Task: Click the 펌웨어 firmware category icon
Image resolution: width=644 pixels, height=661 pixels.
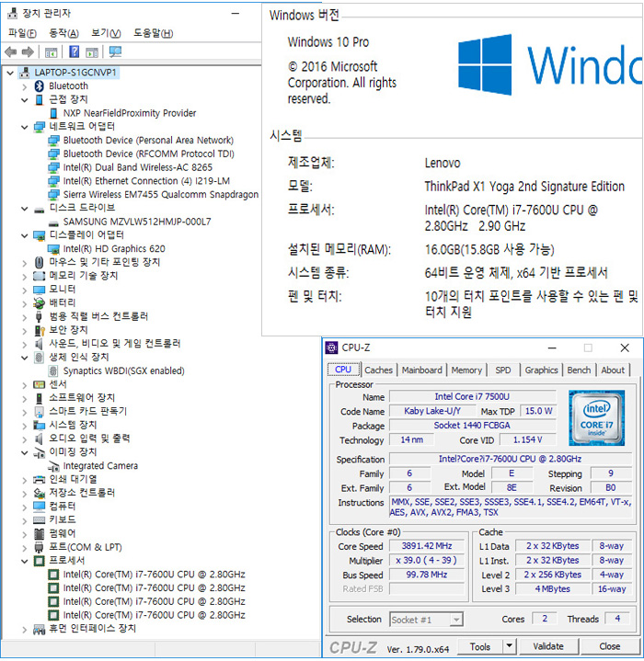Action: pos(40,533)
